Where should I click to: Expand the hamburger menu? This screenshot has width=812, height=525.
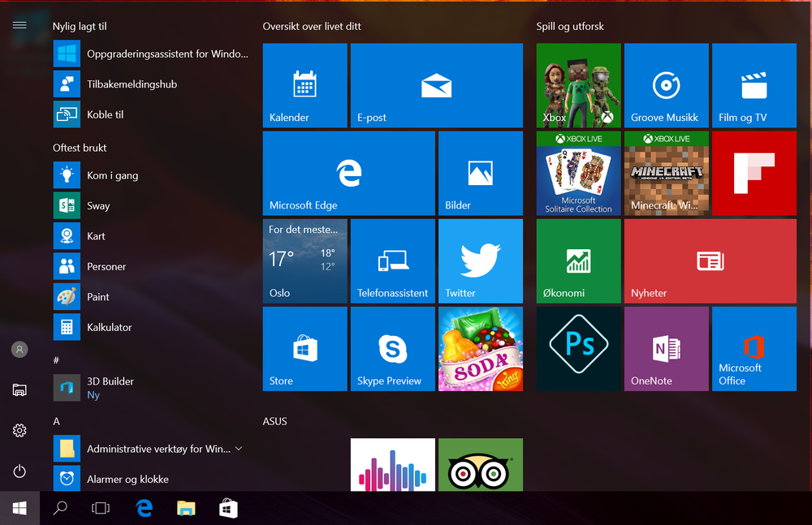point(19,25)
